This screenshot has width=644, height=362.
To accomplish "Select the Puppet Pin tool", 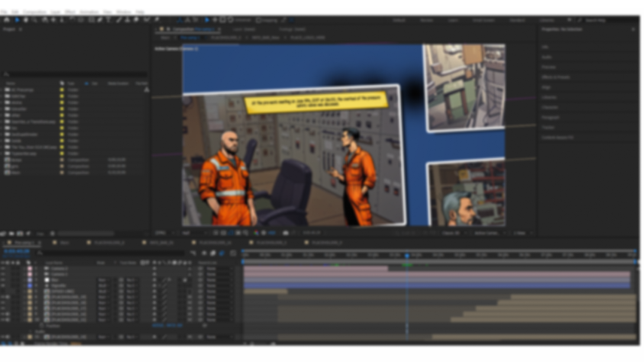I will 156,20.
